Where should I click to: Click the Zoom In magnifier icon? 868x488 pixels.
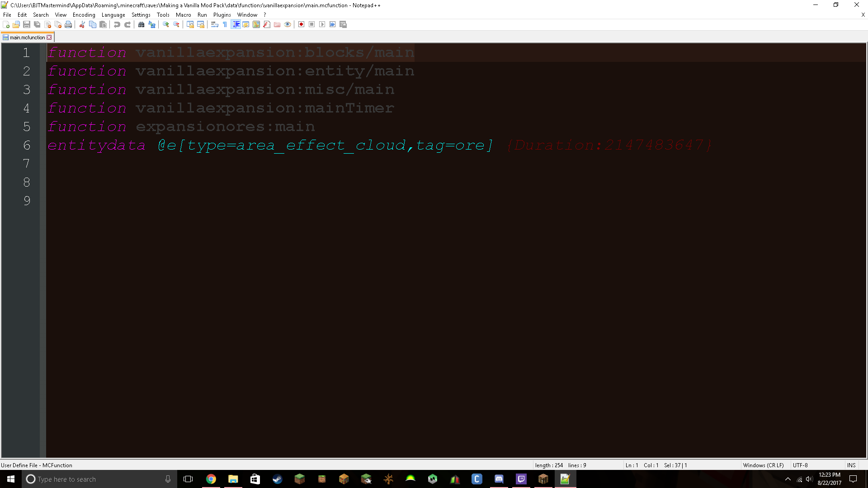(x=166, y=24)
